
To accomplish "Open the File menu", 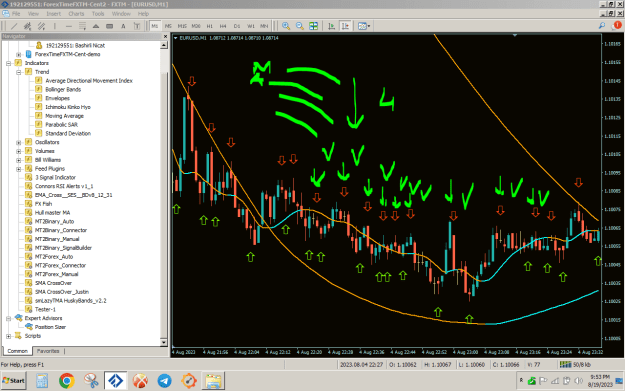I will [16, 14].
